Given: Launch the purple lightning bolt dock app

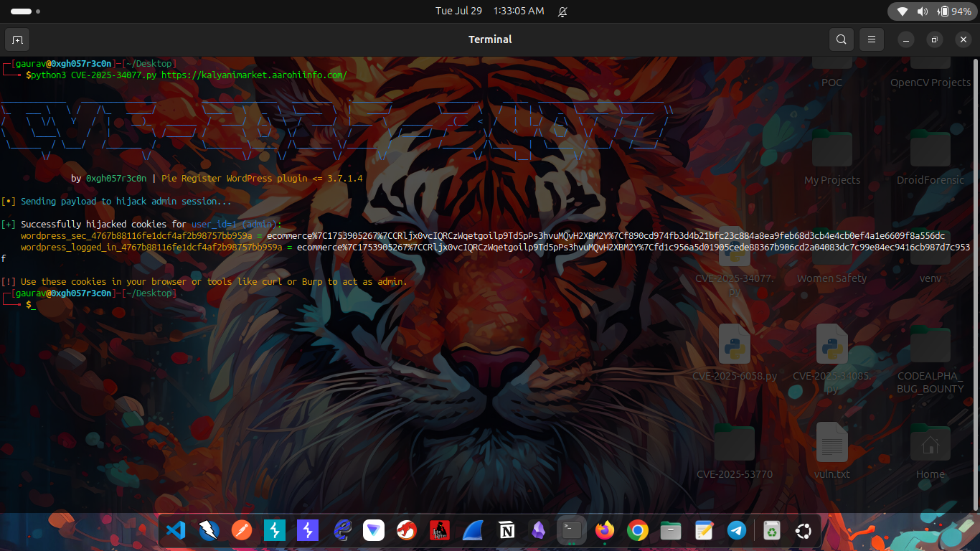Looking at the screenshot, I should (308, 530).
